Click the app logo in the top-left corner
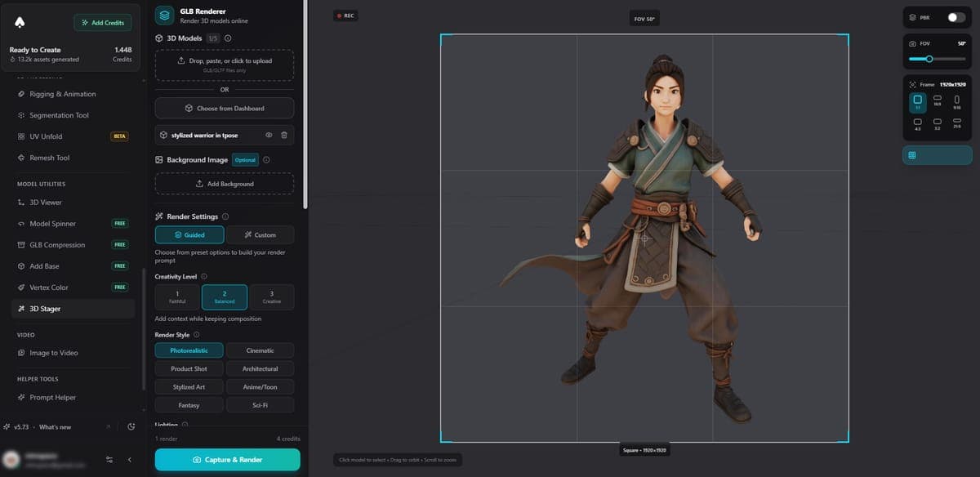The width and height of the screenshot is (980, 477). [19, 22]
